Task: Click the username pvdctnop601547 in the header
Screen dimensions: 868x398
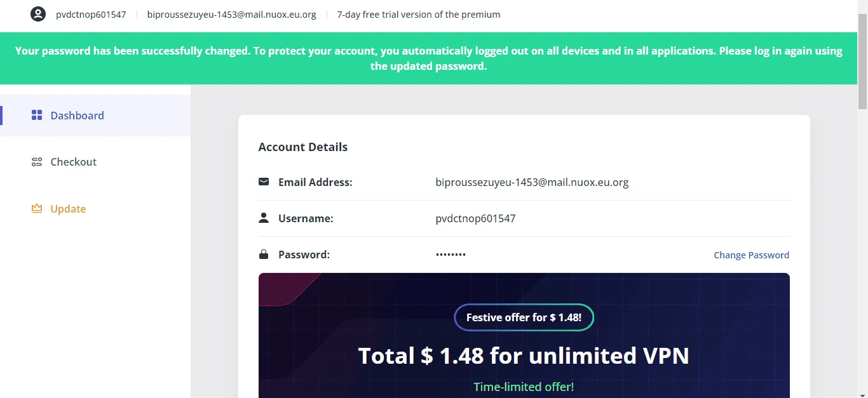Action: (x=91, y=15)
